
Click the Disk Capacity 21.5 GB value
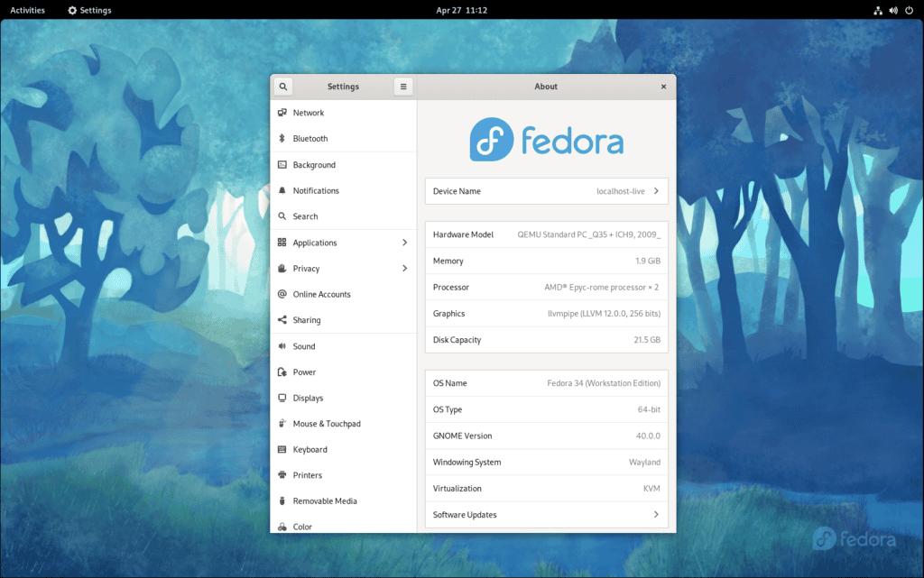[647, 340]
